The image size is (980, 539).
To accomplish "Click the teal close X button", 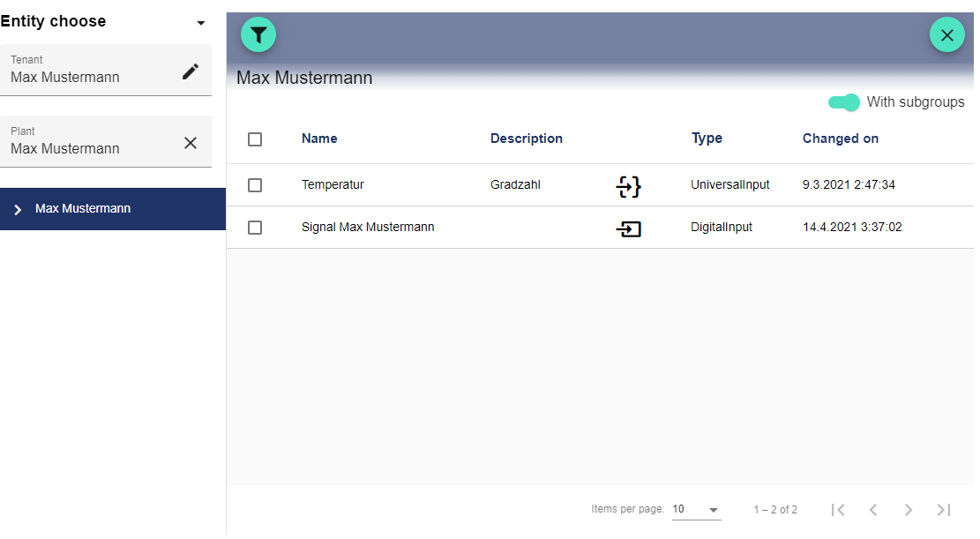I will coord(946,34).
